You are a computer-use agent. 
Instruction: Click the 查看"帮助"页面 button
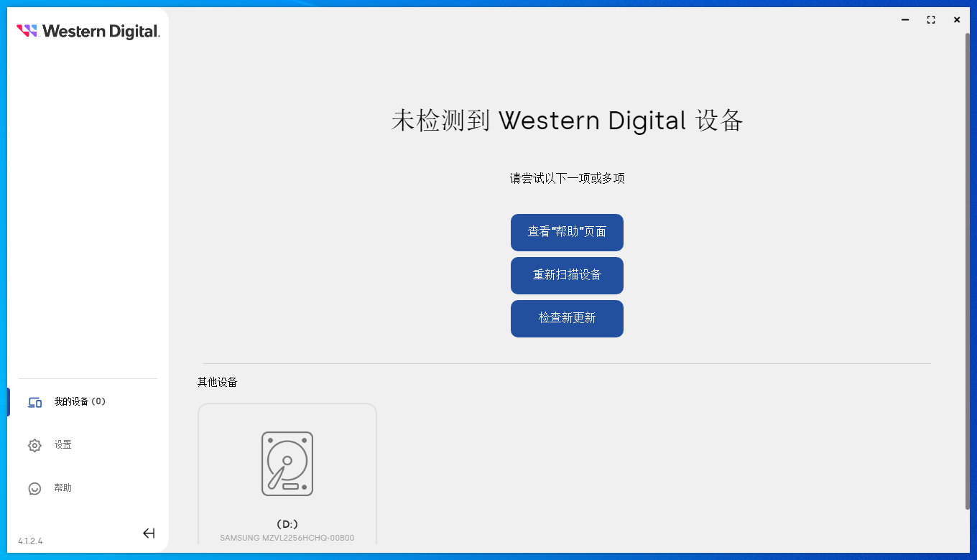(567, 232)
